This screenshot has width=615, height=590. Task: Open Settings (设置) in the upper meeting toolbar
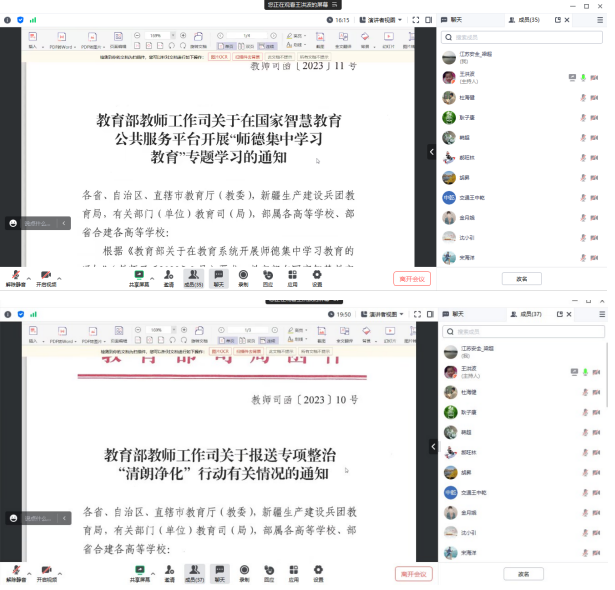point(317,277)
